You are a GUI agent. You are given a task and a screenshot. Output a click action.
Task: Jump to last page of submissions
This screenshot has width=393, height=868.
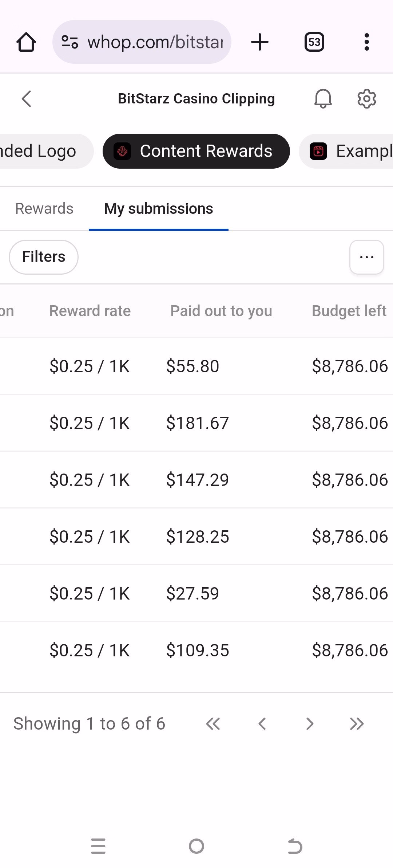pyautogui.click(x=357, y=724)
